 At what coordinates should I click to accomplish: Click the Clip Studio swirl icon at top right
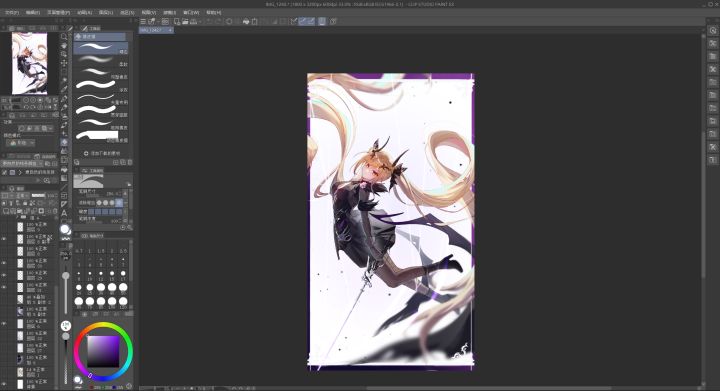[713, 30]
